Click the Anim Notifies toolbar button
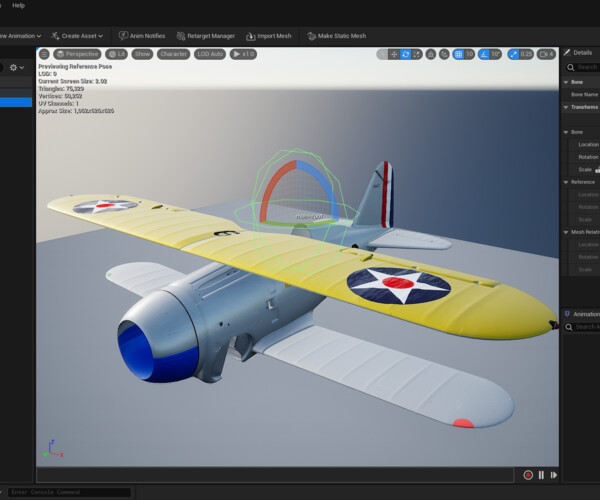Screen dimensions: 600x500 coord(142,36)
